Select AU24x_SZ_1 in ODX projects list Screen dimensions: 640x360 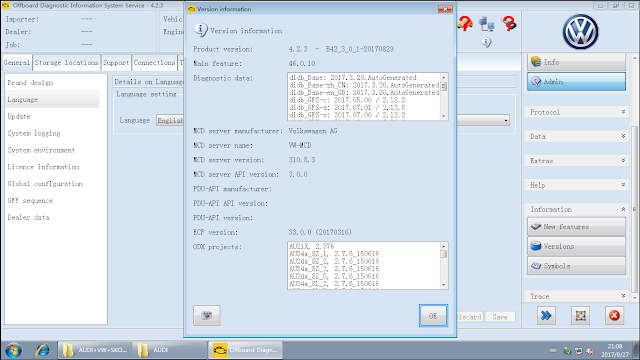pyautogui.click(x=334, y=253)
